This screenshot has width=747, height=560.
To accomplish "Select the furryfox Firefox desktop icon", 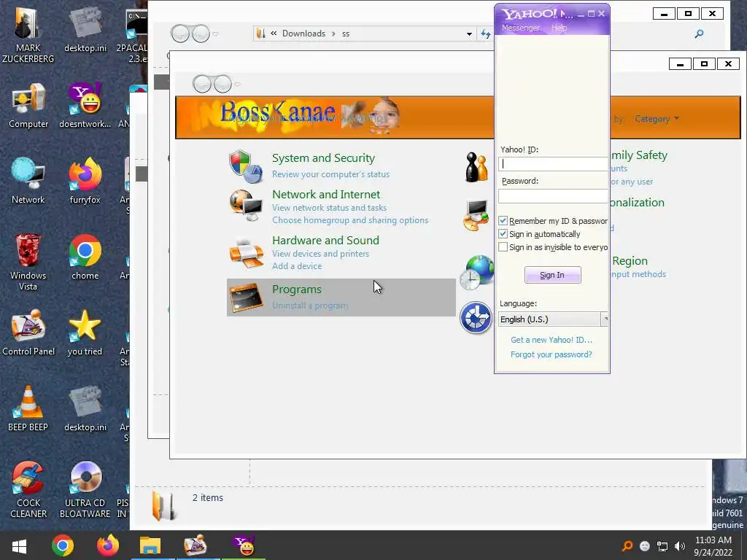I will tap(85, 181).
